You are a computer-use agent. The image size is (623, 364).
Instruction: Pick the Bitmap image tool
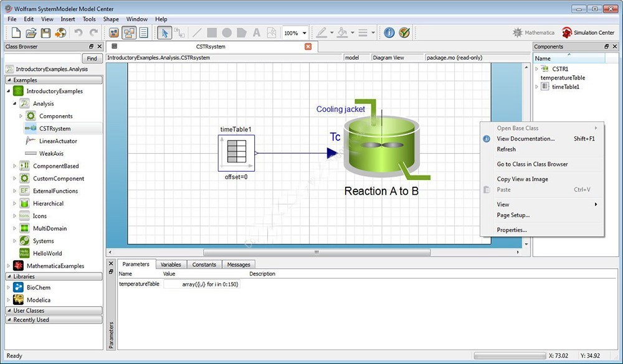[272, 32]
